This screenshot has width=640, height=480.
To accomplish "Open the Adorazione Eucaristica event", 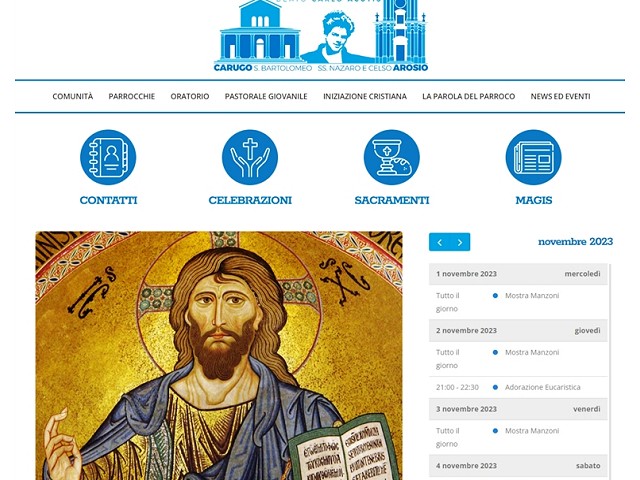I will 542,387.
